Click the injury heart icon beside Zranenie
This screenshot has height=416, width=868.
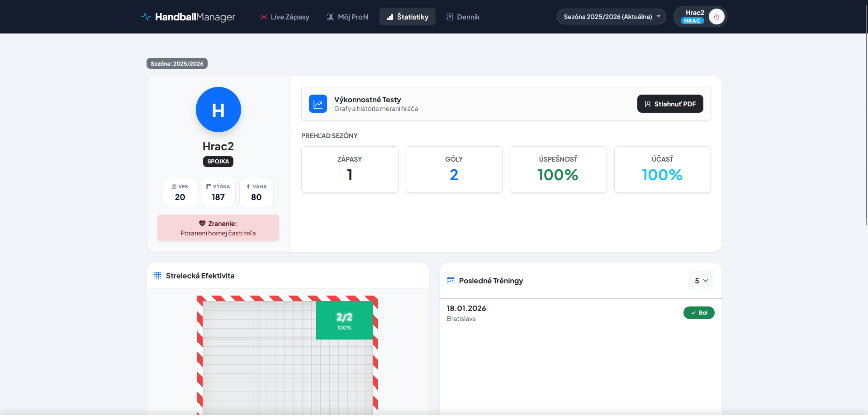[202, 224]
